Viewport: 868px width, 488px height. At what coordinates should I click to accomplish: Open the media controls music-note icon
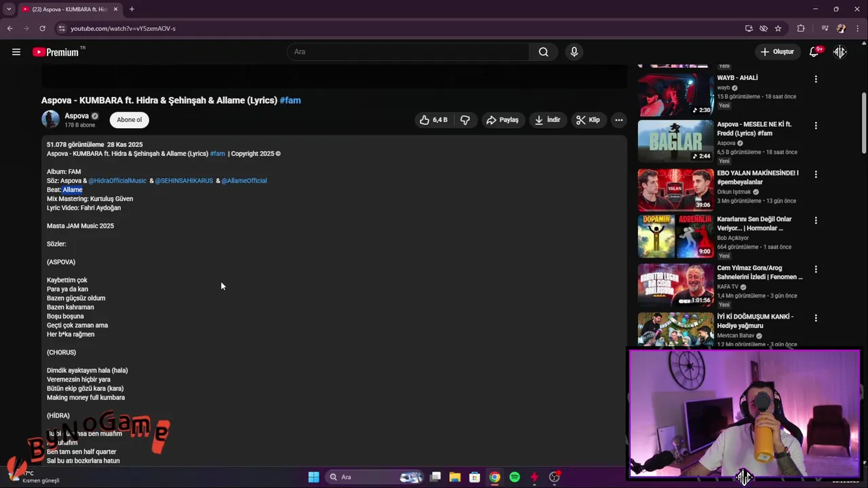(825, 28)
